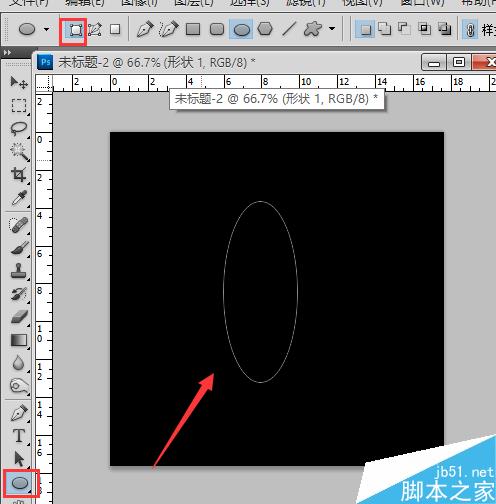Select the Lasso tool
The height and width of the screenshot is (504, 496).
(x=19, y=128)
